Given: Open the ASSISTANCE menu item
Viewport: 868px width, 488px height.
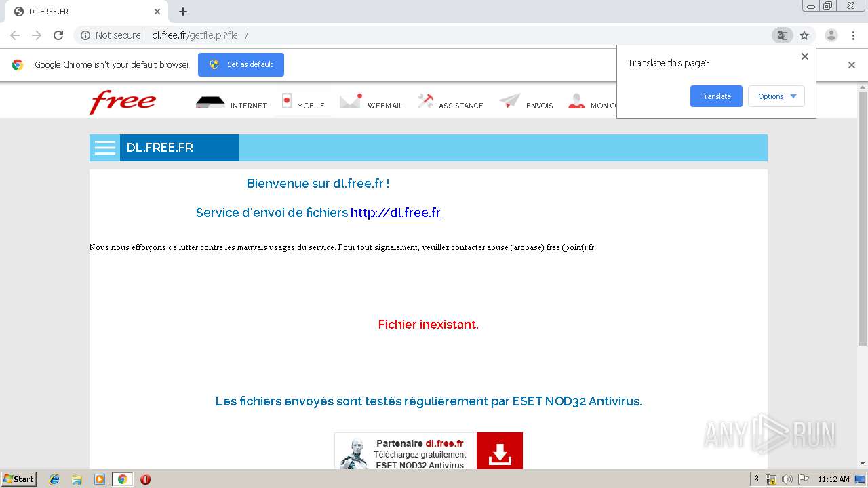Looking at the screenshot, I should point(450,102).
